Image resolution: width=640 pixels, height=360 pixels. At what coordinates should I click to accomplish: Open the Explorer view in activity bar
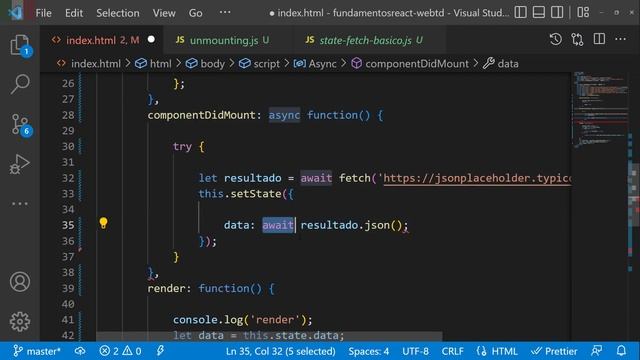click(x=20, y=45)
